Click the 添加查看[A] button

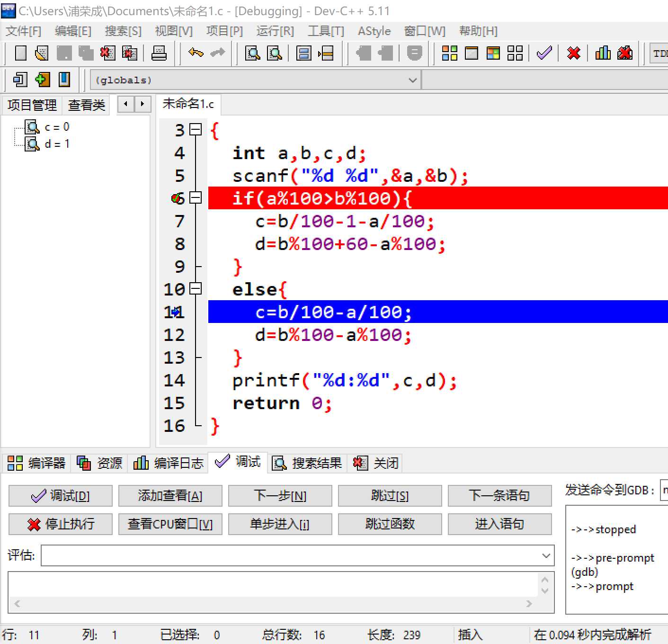(170, 496)
